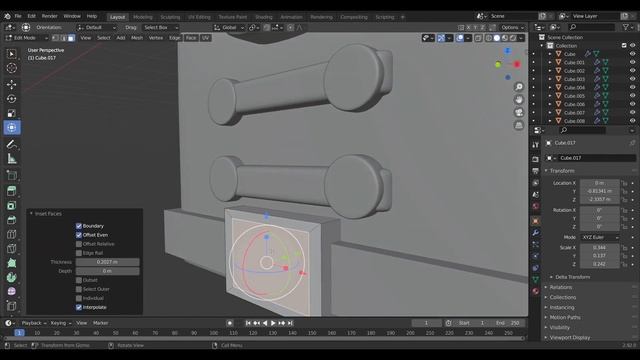Open the Face menu in viewport header
The height and width of the screenshot is (360, 640).
(191, 38)
